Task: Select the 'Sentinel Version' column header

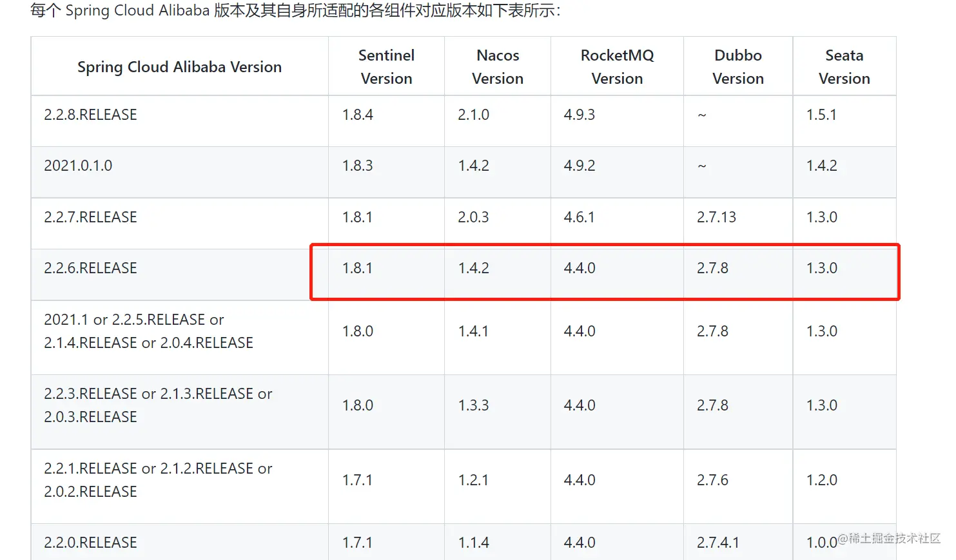Action: point(386,67)
